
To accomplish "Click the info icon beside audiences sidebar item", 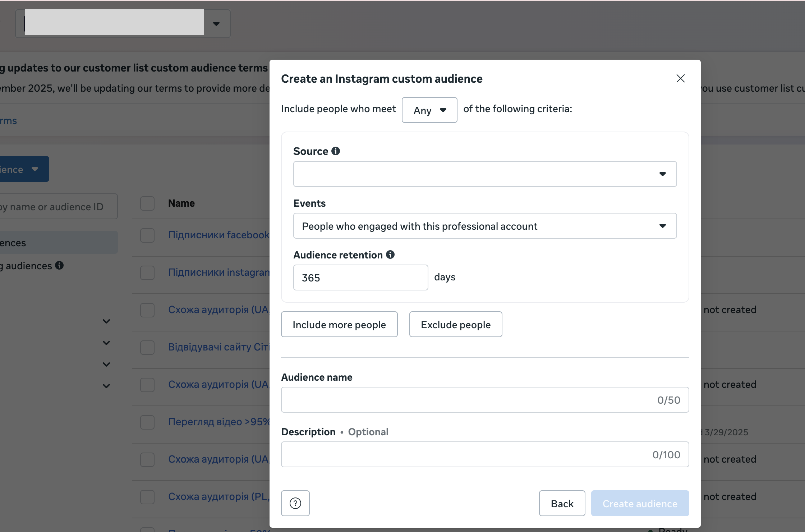I will point(60,265).
